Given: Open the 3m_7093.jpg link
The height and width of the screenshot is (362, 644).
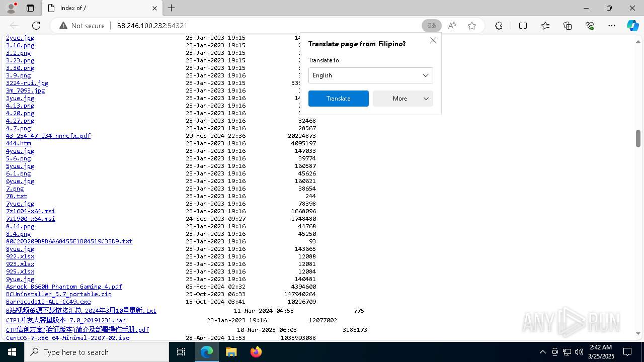Looking at the screenshot, I should click(26, 90).
